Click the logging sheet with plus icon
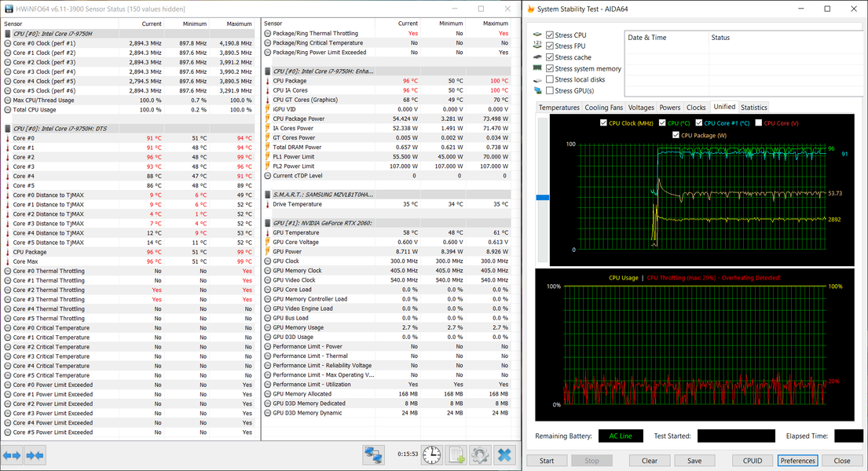Viewport: 868px width, 471px height. pos(456,455)
